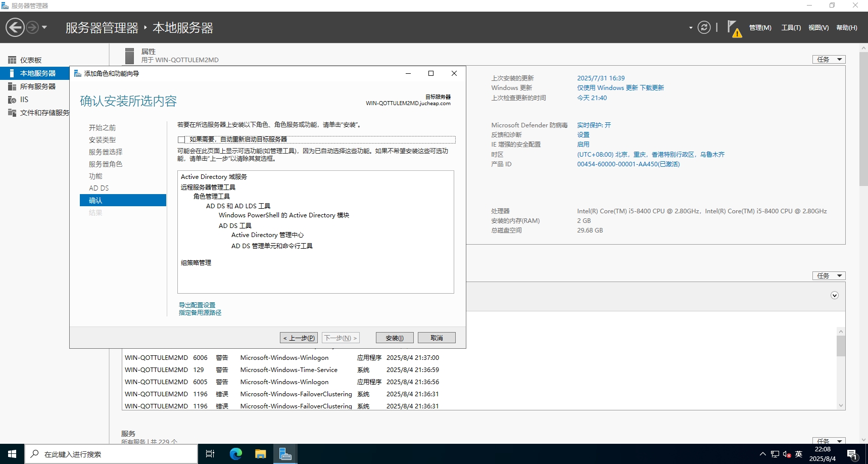Expand the events filter chevron circle
Image resolution: width=868 pixels, height=464 pixels.
click(x=835, y=296)
